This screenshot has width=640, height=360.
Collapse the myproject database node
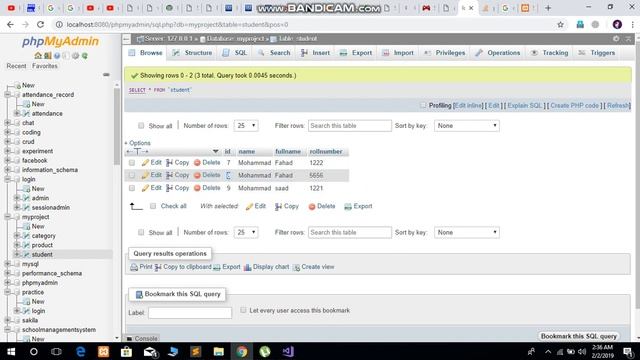(x=7, y=217)
